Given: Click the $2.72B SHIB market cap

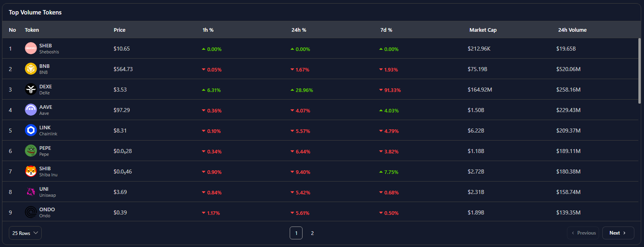Looking at the screenshot, I should [476, 171].
